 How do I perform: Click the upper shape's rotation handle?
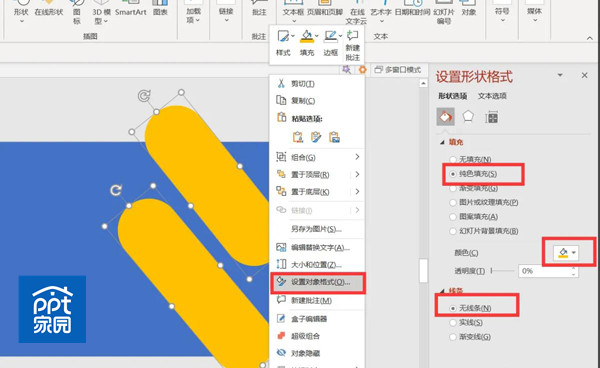click(144, 96)
